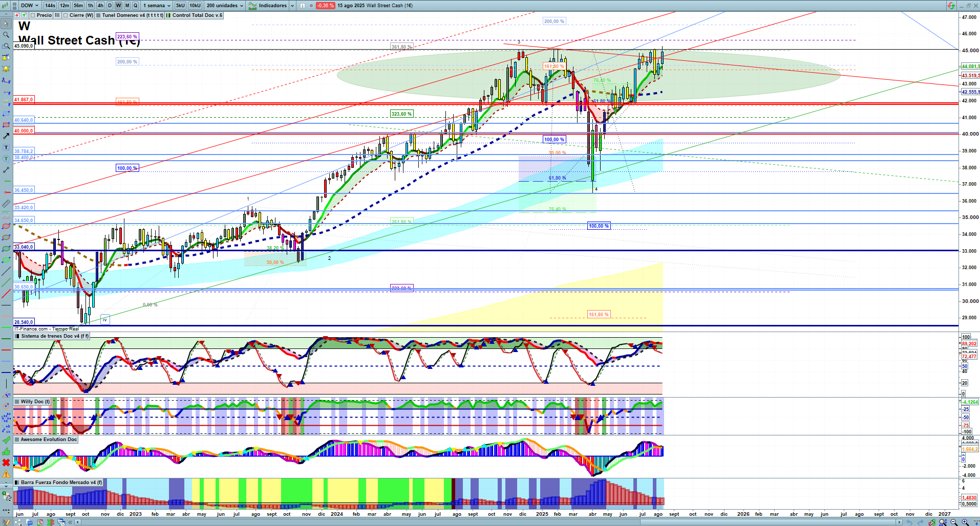Select the green checkmark marker tool

(x=6, y=440)
